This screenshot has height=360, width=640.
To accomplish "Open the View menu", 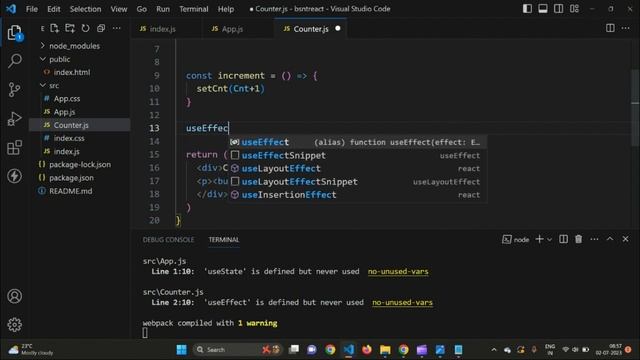I will point(119,9).
